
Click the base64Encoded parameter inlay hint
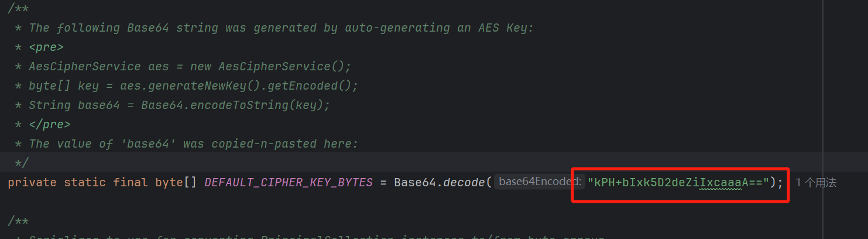[x=538, y=182]
